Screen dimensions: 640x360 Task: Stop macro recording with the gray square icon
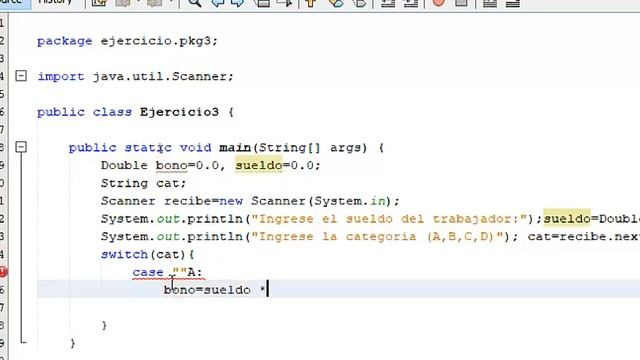coord(461,3)
